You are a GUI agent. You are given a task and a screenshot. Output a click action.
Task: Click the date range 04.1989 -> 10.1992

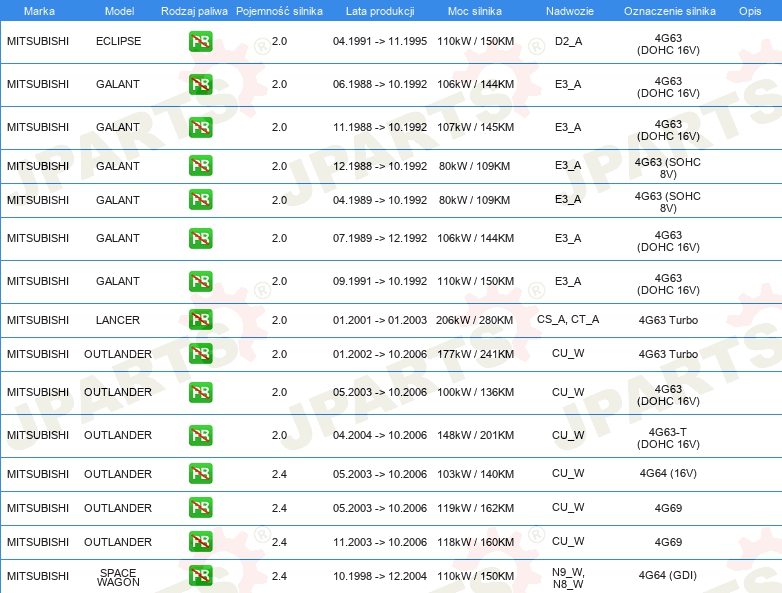click(x=380, y=200)
